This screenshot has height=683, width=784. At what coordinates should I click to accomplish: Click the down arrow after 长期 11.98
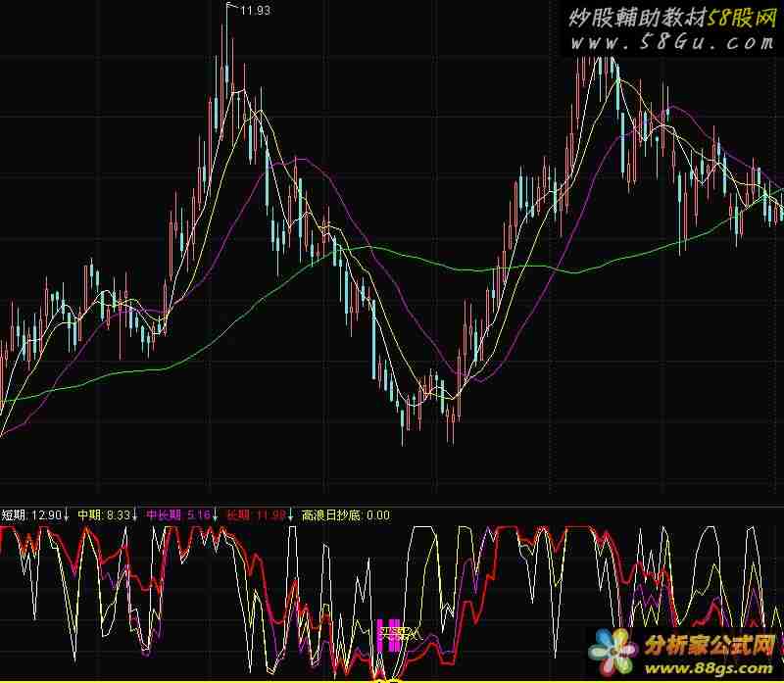click(x=290, y=515)
